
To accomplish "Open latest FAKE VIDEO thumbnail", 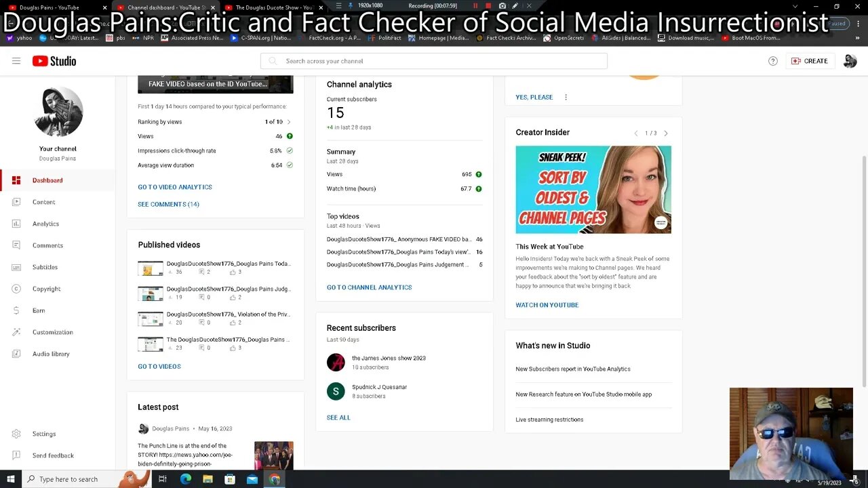I will (x=216, y=84).
